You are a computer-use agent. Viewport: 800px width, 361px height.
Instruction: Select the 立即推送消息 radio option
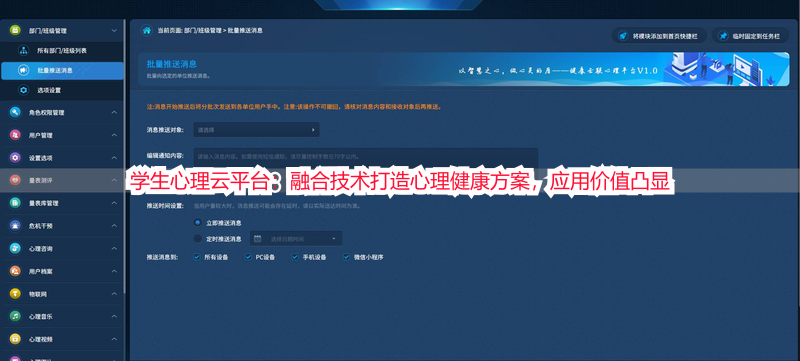pos(198,222)
